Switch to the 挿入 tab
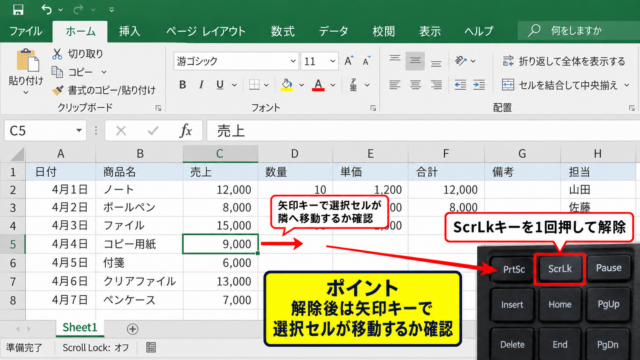640x360 pixels. coord(129,31)
